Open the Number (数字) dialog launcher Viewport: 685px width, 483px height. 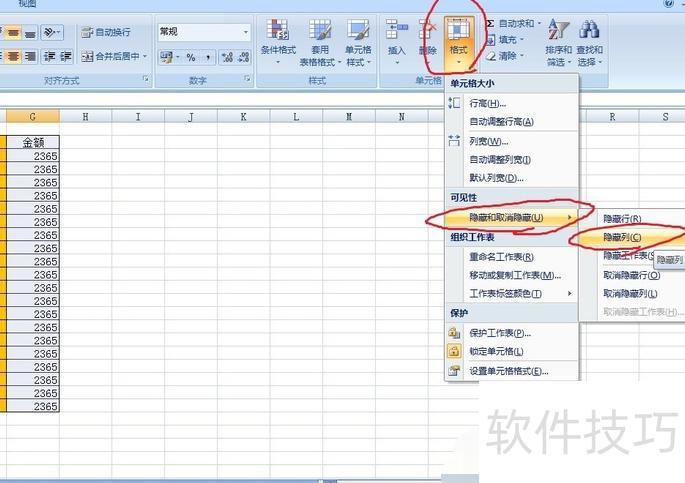coord(247,79)
